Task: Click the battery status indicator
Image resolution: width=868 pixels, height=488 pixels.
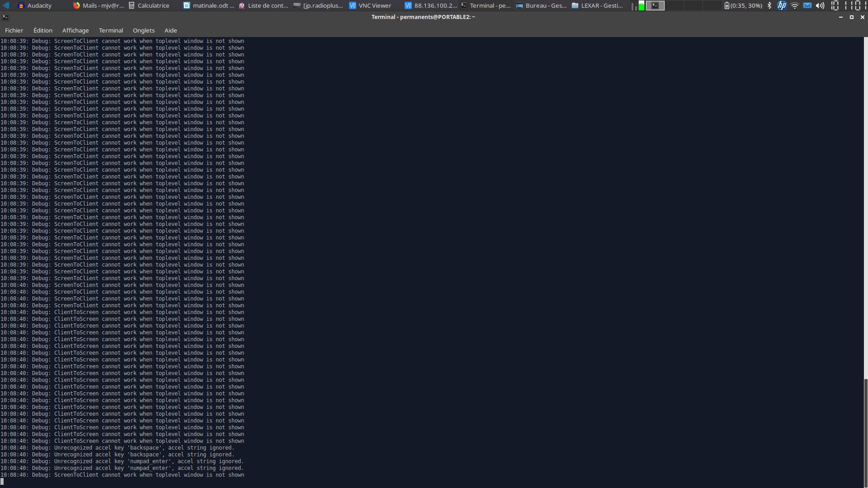Action: (744, 5)
